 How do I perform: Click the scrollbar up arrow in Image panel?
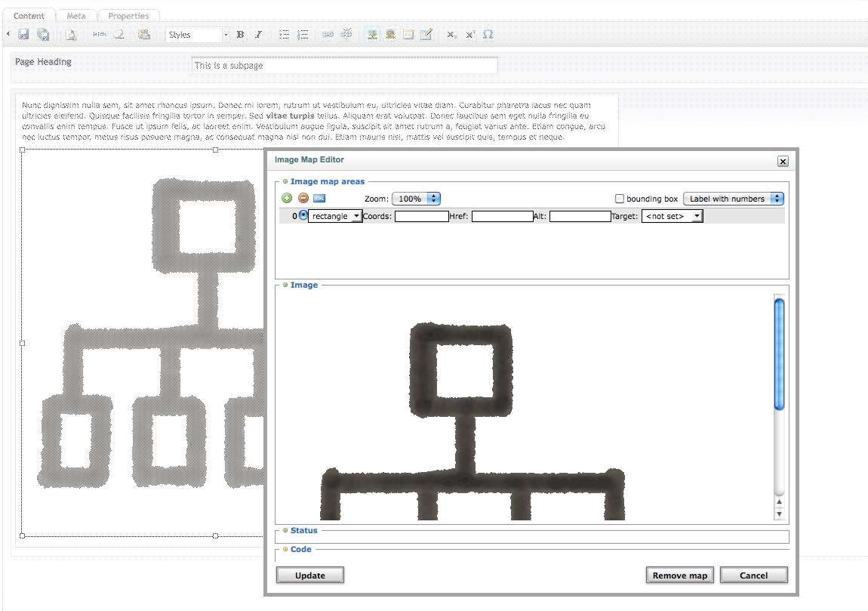pyautogui.click(x=779, y=502)
